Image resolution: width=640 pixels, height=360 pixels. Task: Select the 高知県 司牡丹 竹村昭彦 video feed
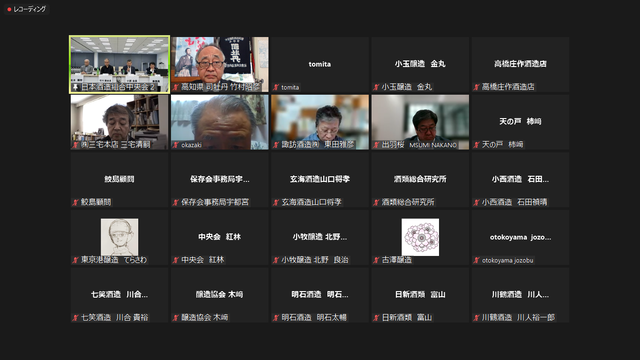[220, 64]
